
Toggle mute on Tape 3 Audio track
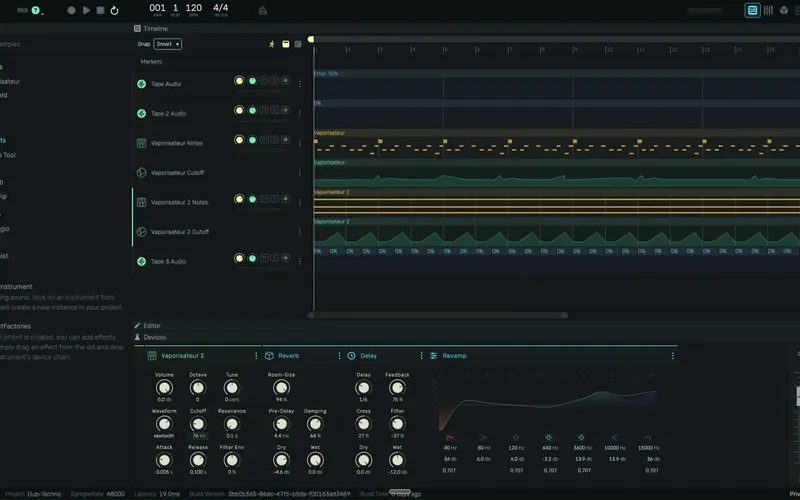pyautogui.click(x=264, y=258)
